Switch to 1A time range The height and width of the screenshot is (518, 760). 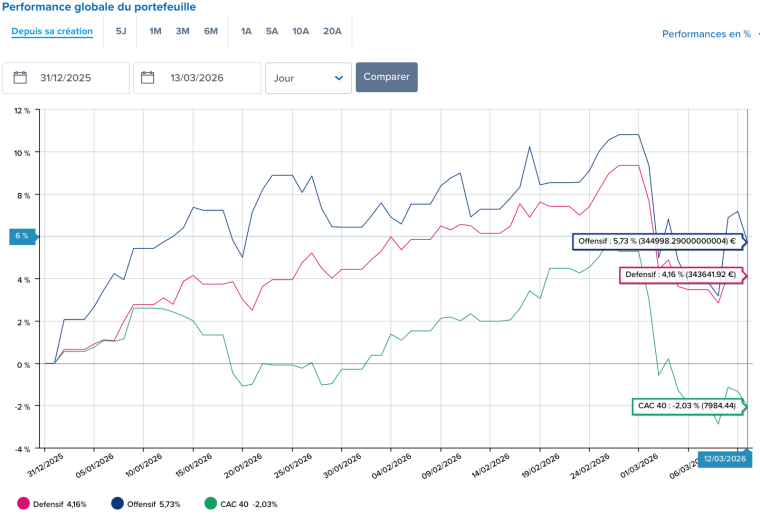(x=246, y=31)
